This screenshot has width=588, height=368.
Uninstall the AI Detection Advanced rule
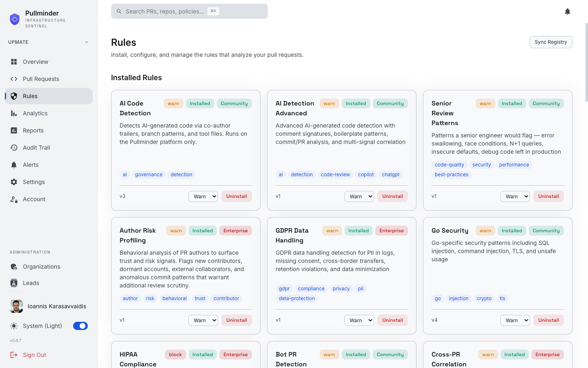coord(392,196)
